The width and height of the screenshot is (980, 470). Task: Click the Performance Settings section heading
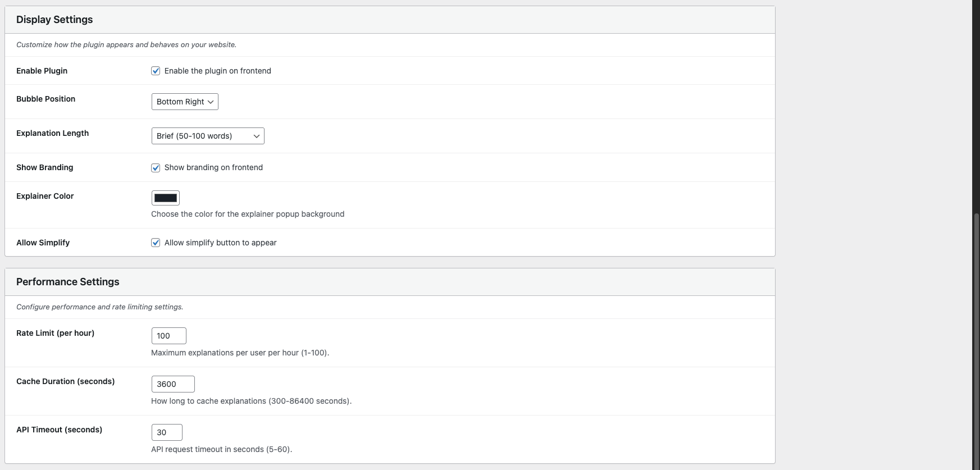pyautogui.click(x=68, y=282)
